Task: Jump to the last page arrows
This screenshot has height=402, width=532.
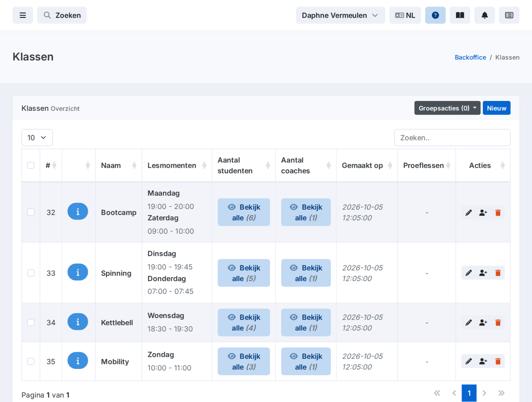Action: pyautogui.click(x=501, y=393)
